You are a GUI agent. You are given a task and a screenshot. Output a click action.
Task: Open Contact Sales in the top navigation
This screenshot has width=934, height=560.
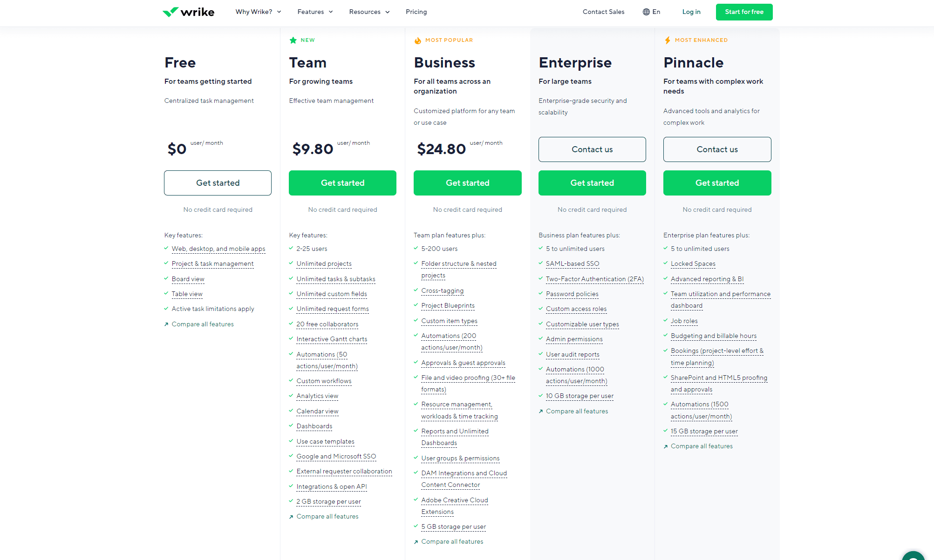click(x=603, y=12)
